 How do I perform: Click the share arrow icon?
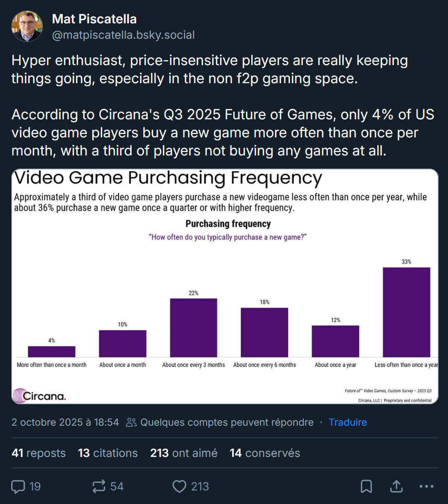[396, 486]
